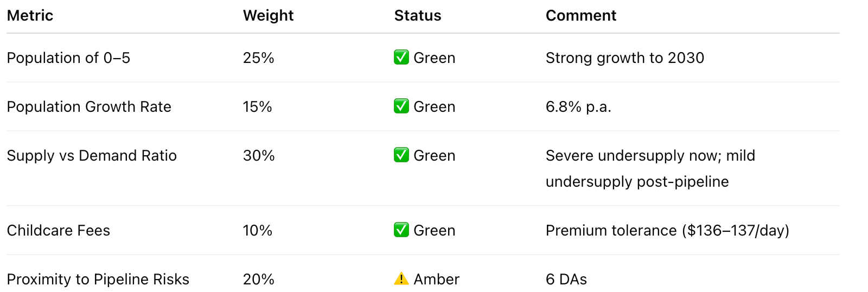Viewport: 868px width, 292px height.
Task: Select the checkmark icon in Supply vs Demand row
Action: (401, 155)
